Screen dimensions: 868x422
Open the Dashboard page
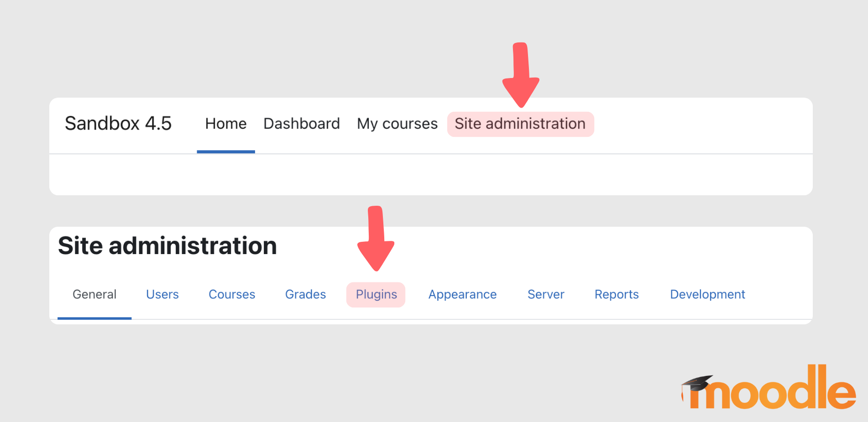(301, 124)
